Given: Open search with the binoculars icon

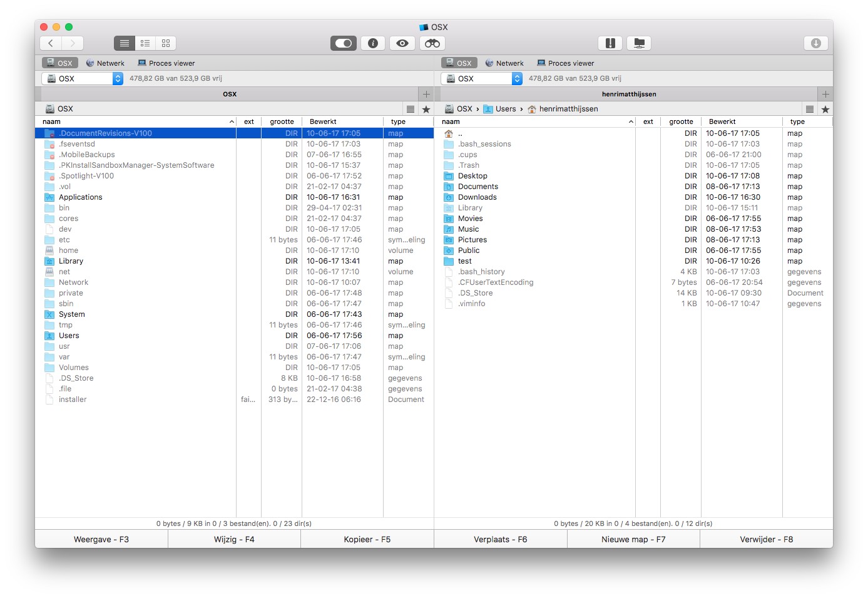Looking at the screenshot, I should click(x=432, y=43).
